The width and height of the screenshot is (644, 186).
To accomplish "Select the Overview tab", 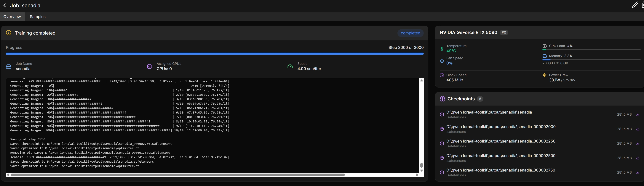I will (x=12, y=17).
